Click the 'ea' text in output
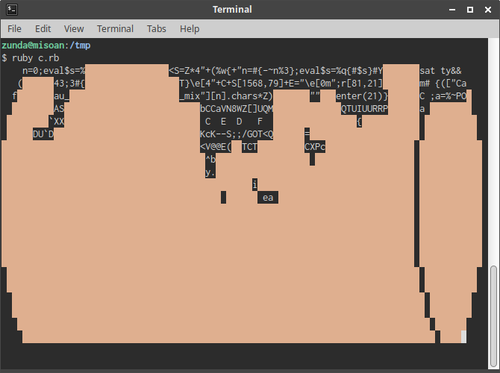 268,198
